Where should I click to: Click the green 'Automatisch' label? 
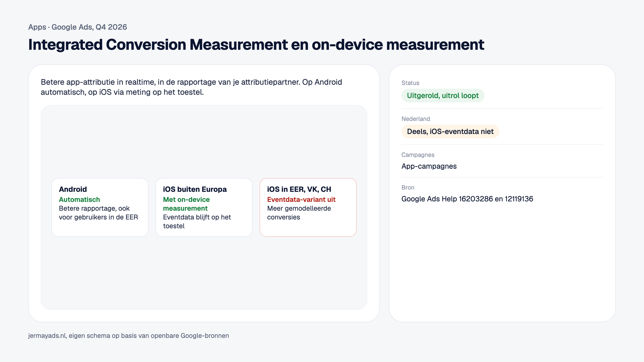(x=79, y=199)
